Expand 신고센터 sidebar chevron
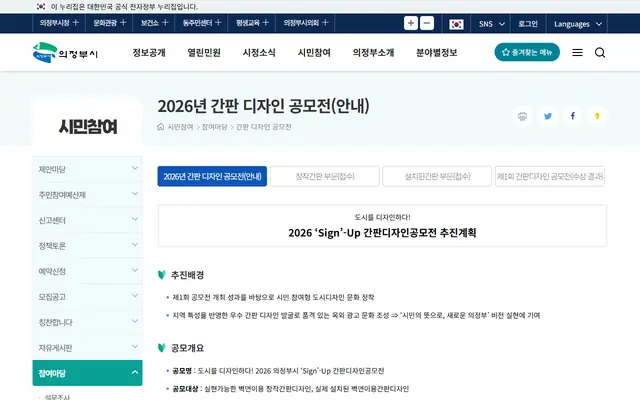This screenshot has height=400, width=640. (135, 219)
